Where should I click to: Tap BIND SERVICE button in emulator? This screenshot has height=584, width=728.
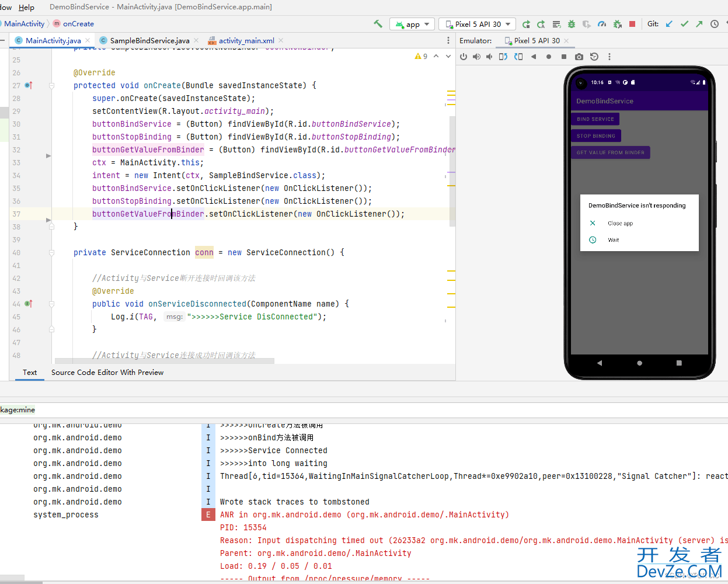pyautogui.click(x=595, y=119)
